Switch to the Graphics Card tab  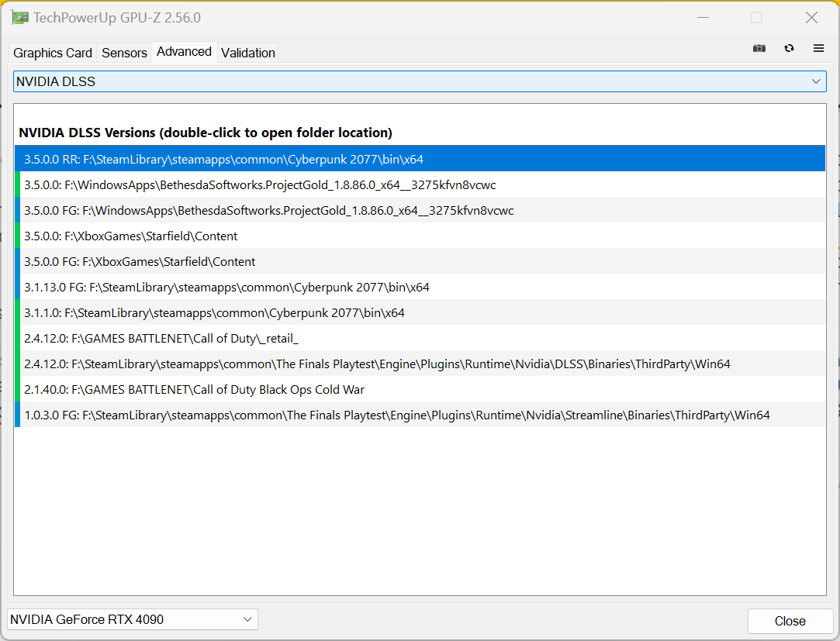pyautogui.click(x=53, y=53)
